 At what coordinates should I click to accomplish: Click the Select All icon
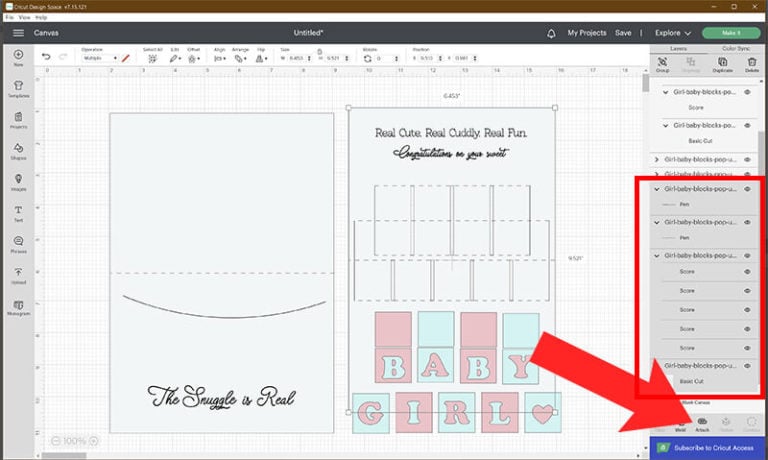[x=152, y=58]
